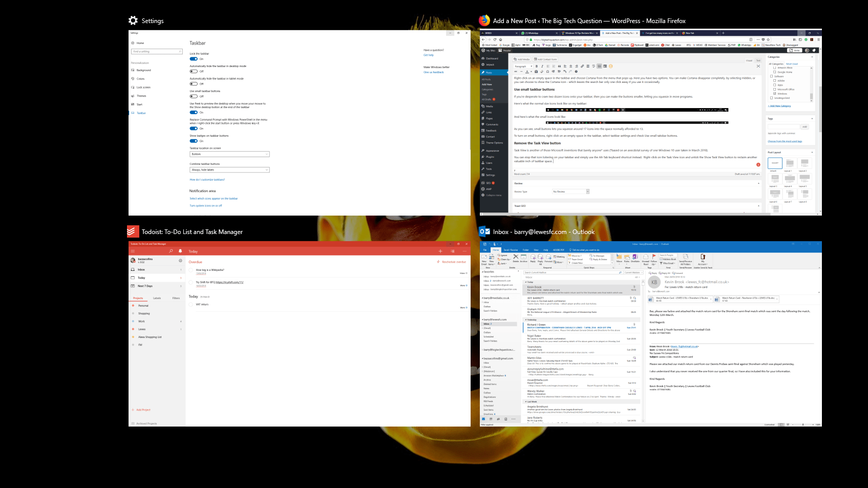The image size is (868, 488).
Task: Apply bulleted list in the WordPress editor
Action: 548,66
